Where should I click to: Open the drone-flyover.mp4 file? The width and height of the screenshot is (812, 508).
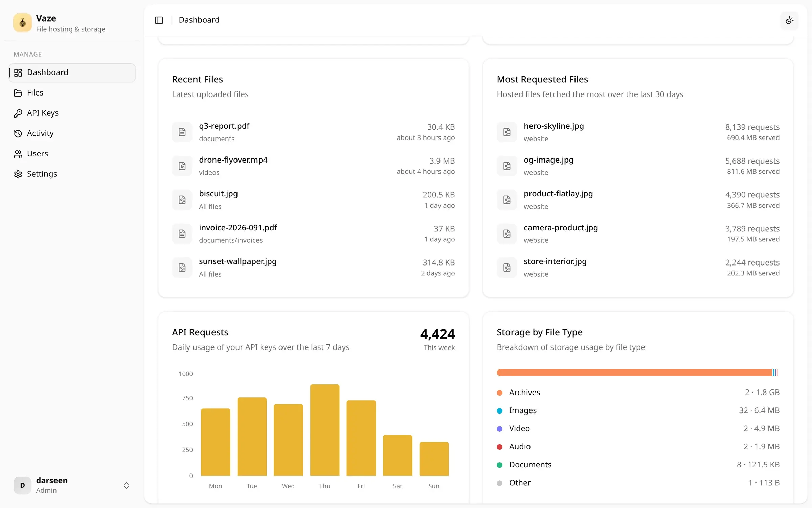point(233,160)
